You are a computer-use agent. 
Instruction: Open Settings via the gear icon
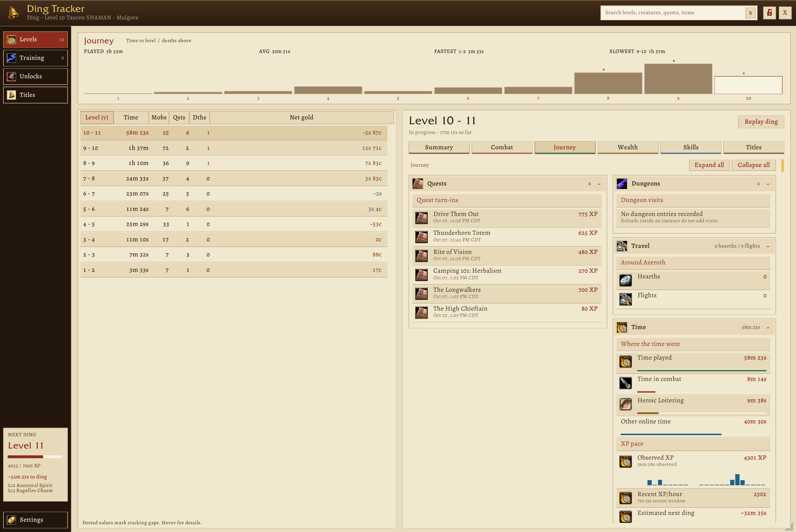coord(11,520)
